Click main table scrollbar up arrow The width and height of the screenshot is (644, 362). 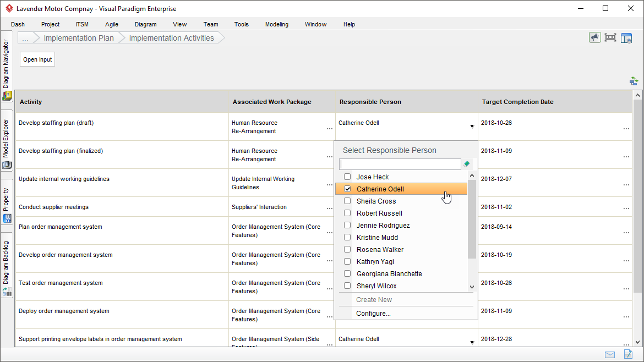tap(637, 95)
